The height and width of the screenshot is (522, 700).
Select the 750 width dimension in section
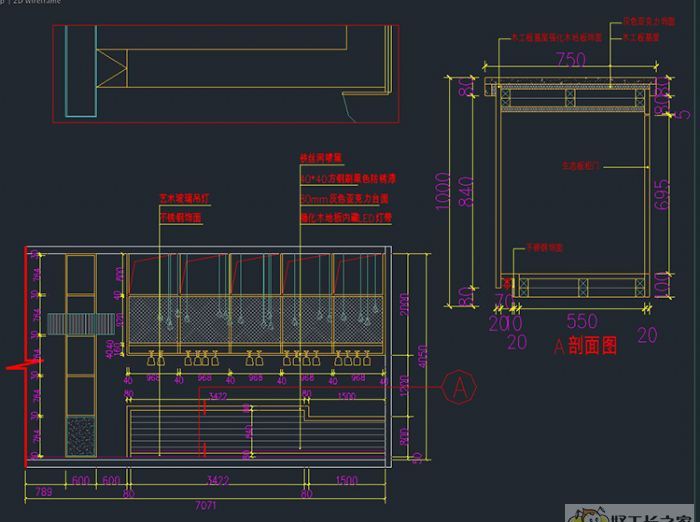pos(570,60)
